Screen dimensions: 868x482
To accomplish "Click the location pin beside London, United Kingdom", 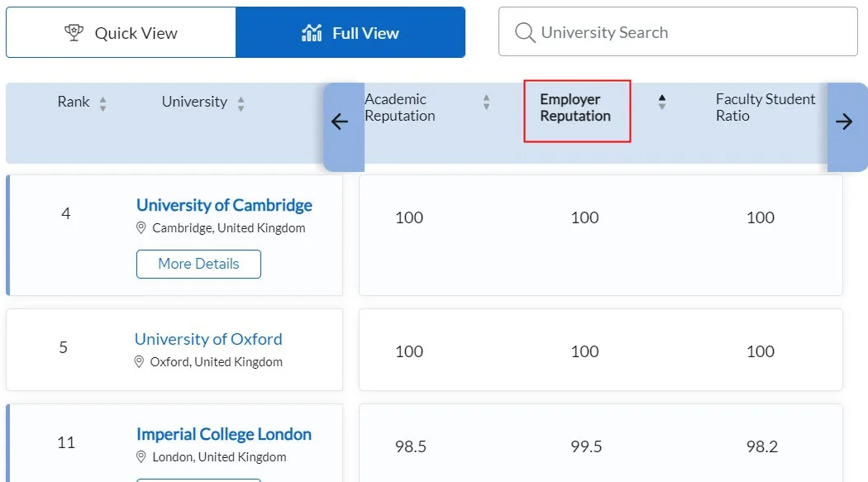I will coord(141,457).
